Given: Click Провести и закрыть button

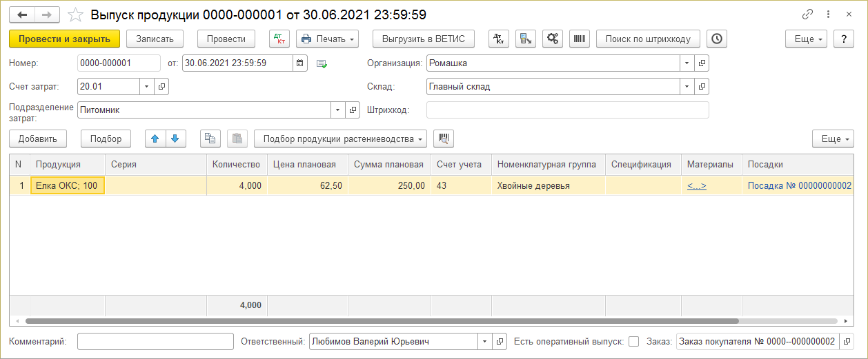Looking at the screenshot, I should click(65, 39).
